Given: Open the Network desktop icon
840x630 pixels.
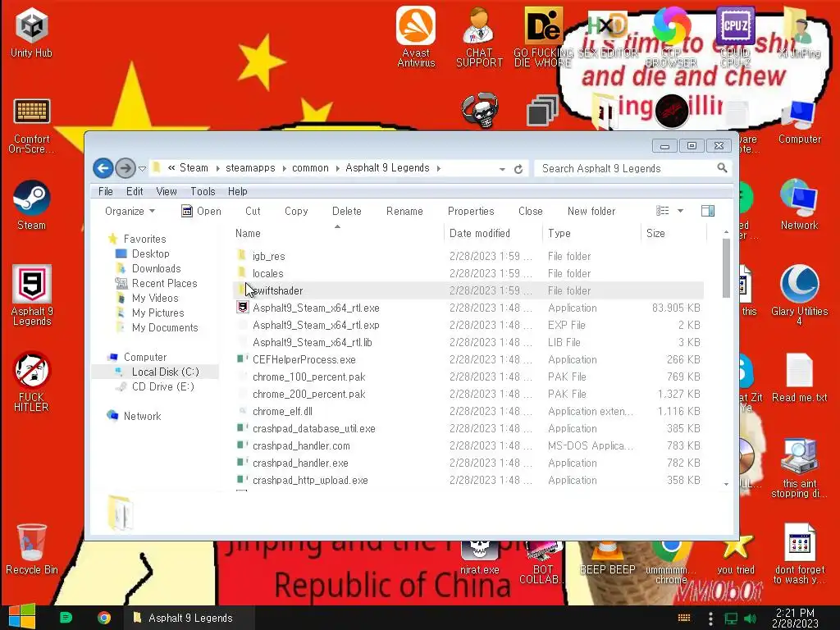Looking at the screenshot, I should pos(799,204).
